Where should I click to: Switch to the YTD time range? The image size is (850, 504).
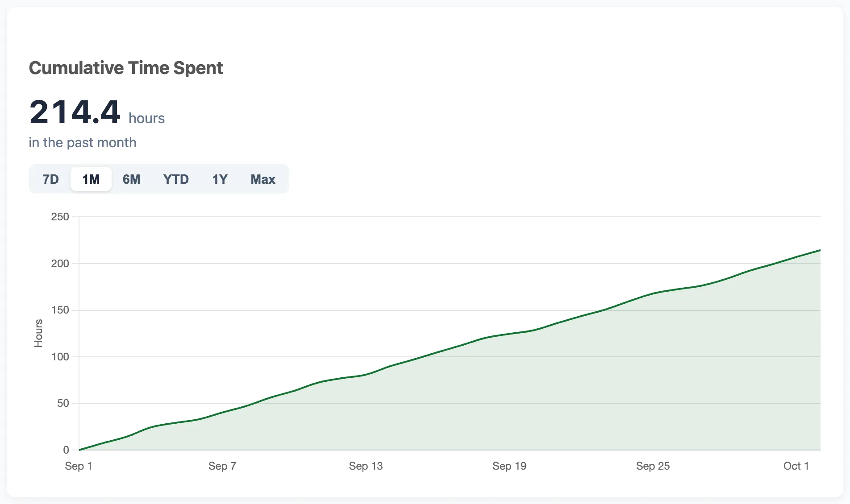coord(176,179)
